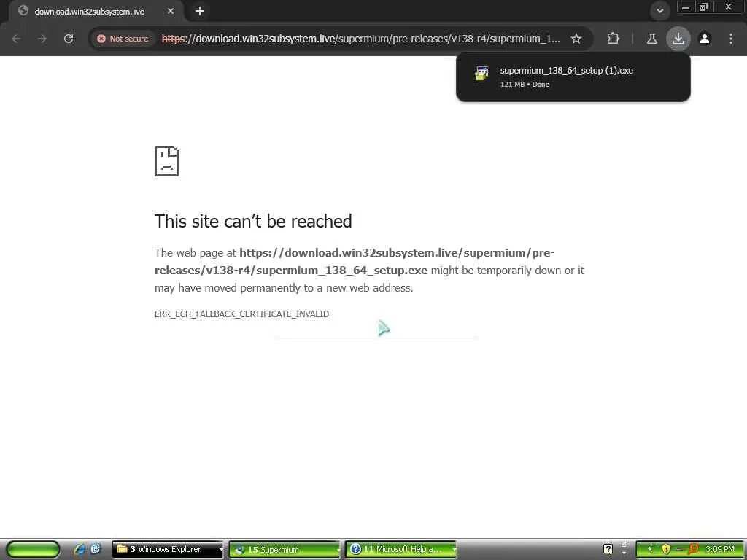Go forward using the browser forward arrow
The width and height of the screenshot is (747, 560).
(42, 39)
